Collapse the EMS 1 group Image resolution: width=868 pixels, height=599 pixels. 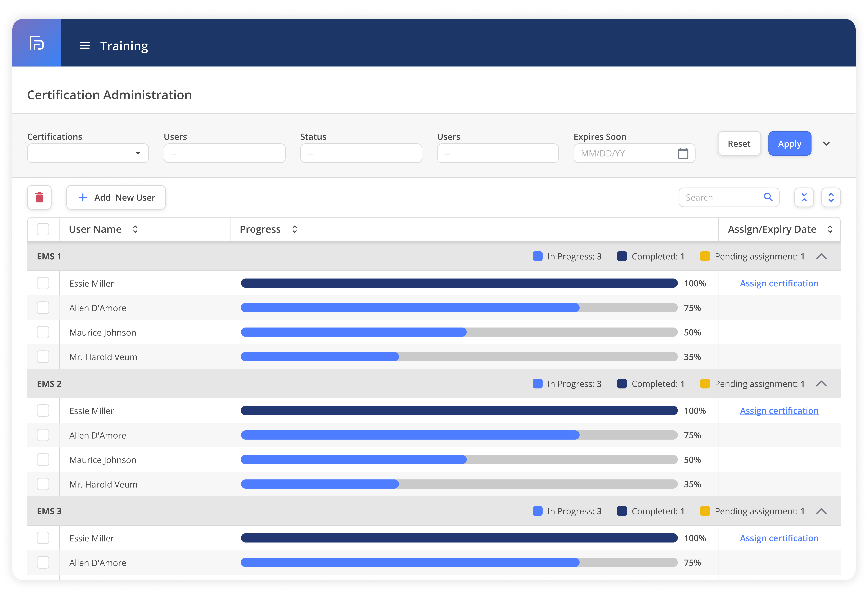pos(821,256)
